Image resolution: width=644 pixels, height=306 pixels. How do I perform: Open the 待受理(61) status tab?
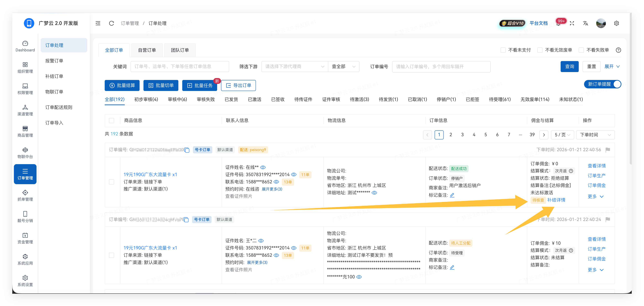click(x=500, y=99)
